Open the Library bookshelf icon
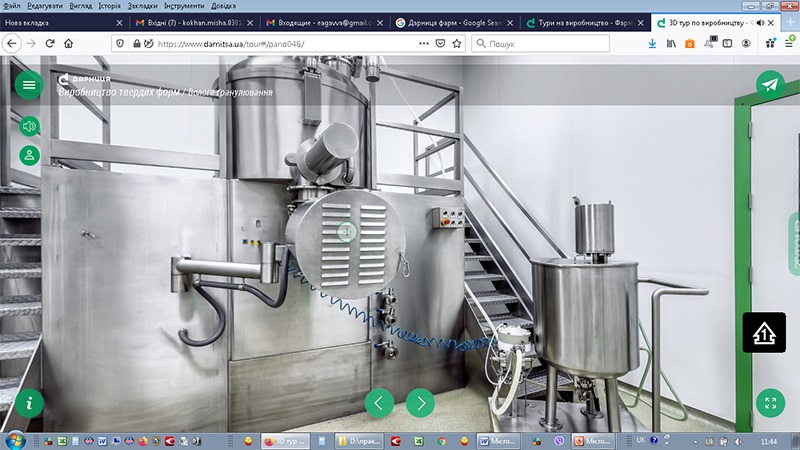The height and width of the screenshot is (450, 800). tap(671, 44)
